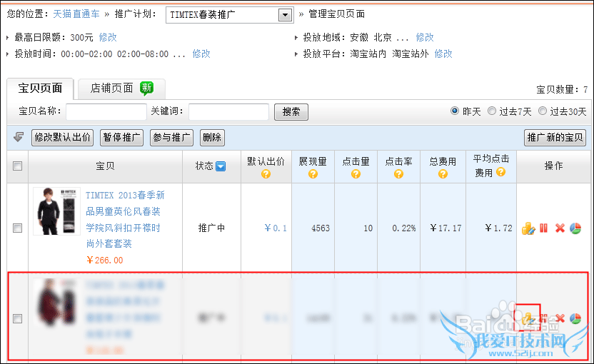Click the green 新 badge on 店铺页面 tab

click(146, 89)
